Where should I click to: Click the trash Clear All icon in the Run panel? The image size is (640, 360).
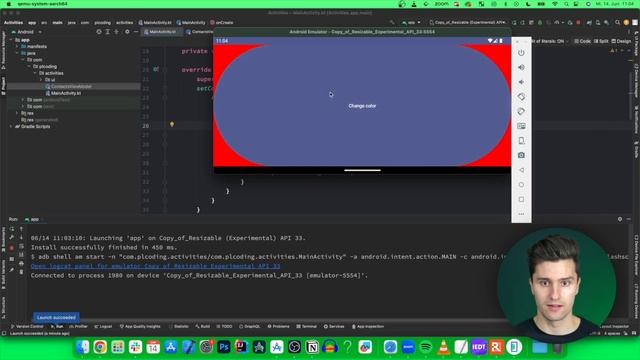[x=21, y=272]
